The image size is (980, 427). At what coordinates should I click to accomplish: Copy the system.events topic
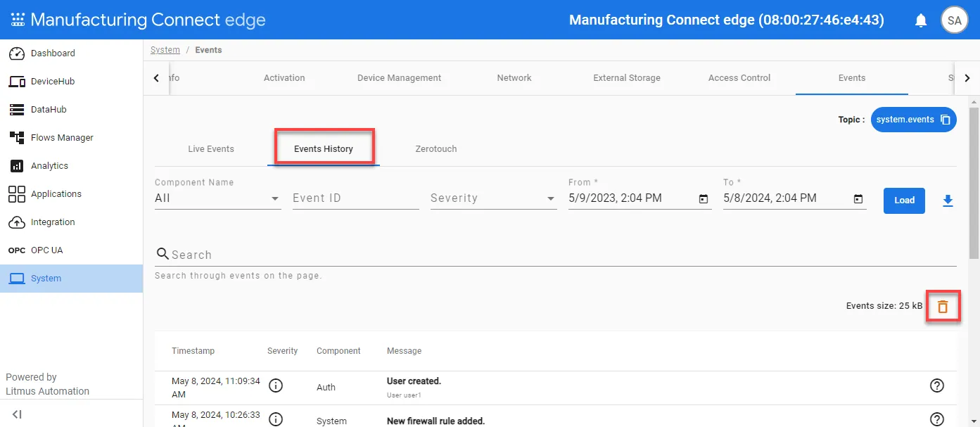946,120
